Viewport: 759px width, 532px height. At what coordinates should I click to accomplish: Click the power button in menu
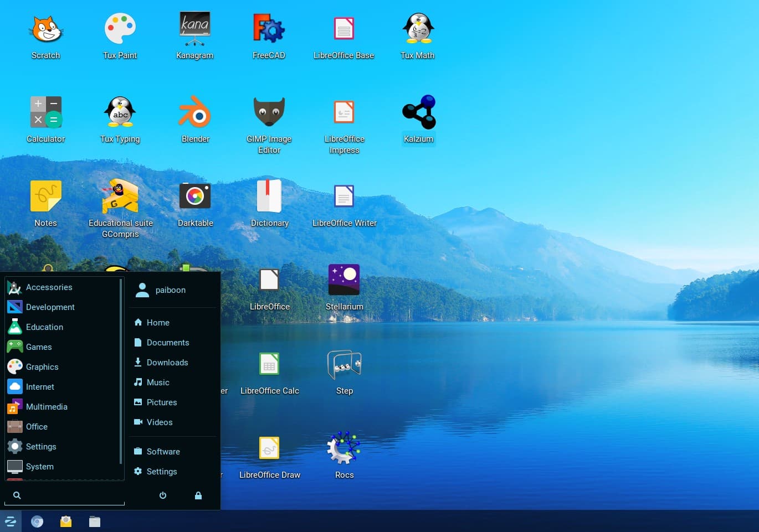tap(163, 495)
